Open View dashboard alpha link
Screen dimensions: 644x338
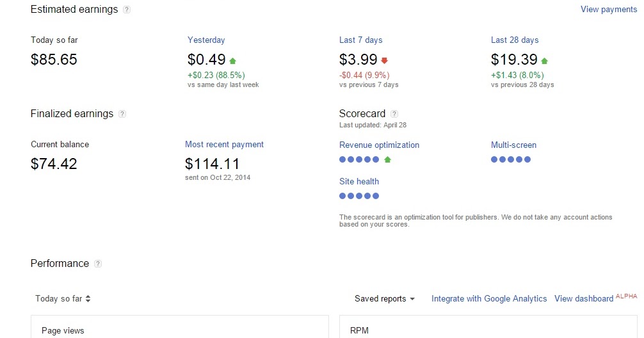pyautogui.click(x=583, y=298)
